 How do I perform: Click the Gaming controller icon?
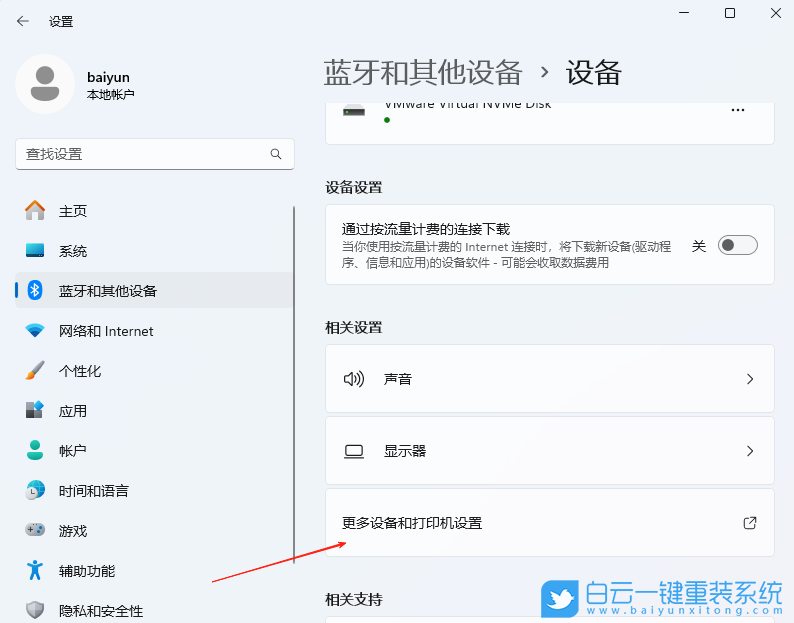35,530
